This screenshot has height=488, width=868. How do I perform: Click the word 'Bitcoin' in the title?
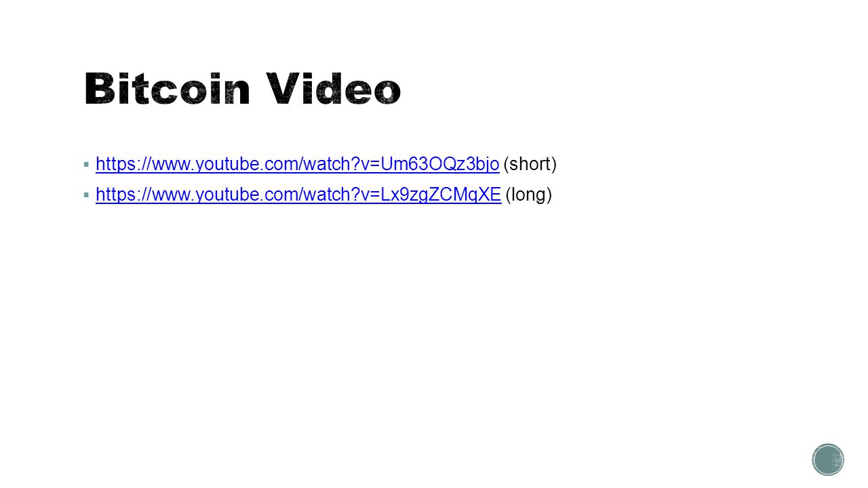(x=167, y=89)
